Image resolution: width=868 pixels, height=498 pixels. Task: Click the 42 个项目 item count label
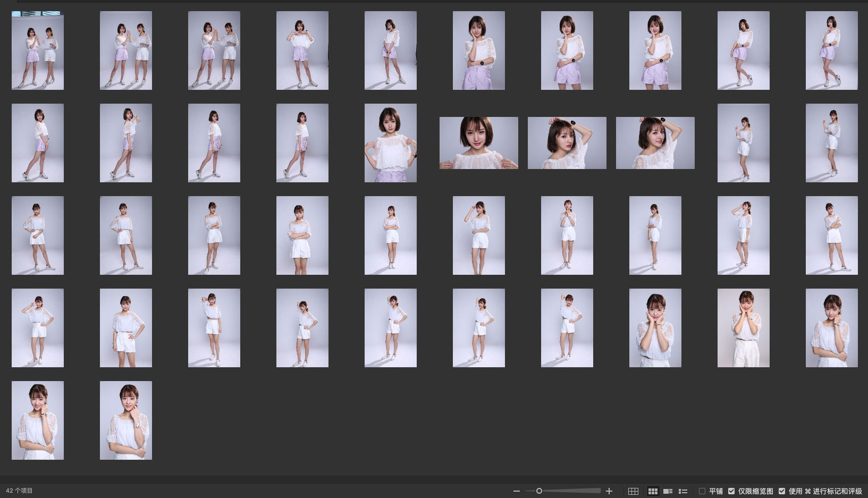[19, 491]
